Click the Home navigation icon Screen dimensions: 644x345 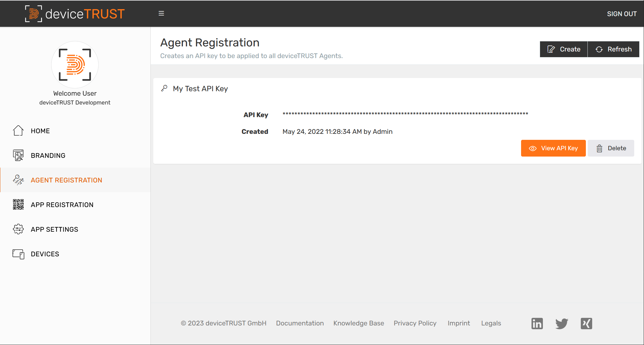[17, 131]
